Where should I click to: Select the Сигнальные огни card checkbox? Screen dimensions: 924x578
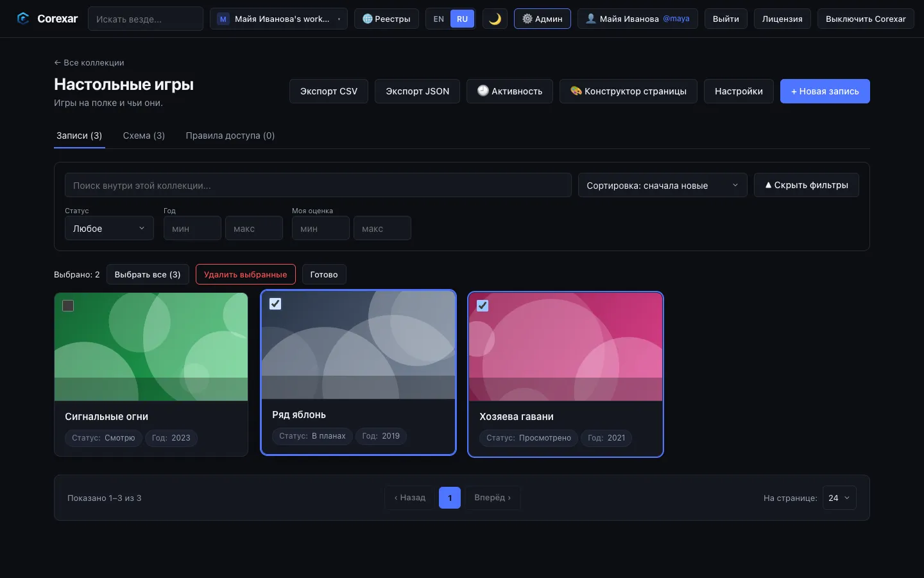click(x=68, y=306)
